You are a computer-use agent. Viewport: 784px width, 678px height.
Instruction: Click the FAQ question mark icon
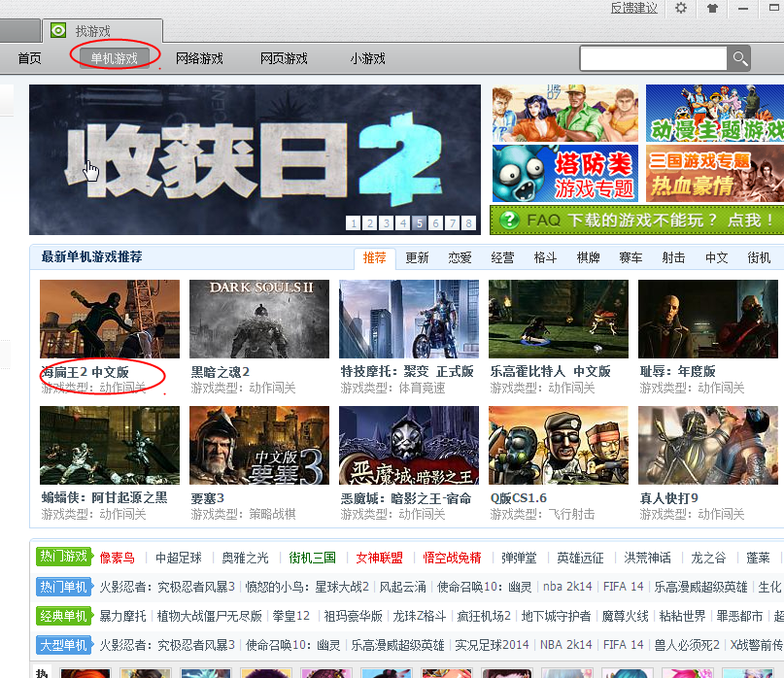pyautogui.click(x=509, y=220)
